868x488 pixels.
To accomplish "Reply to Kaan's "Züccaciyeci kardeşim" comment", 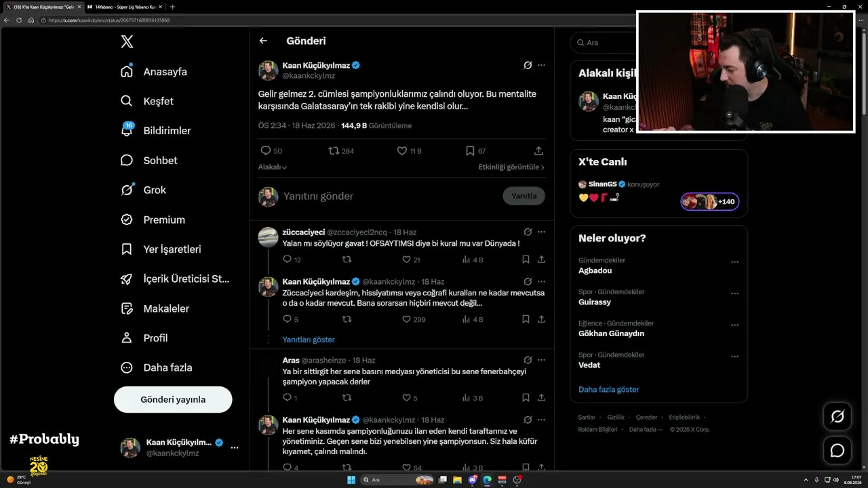I will pos(287,319).
